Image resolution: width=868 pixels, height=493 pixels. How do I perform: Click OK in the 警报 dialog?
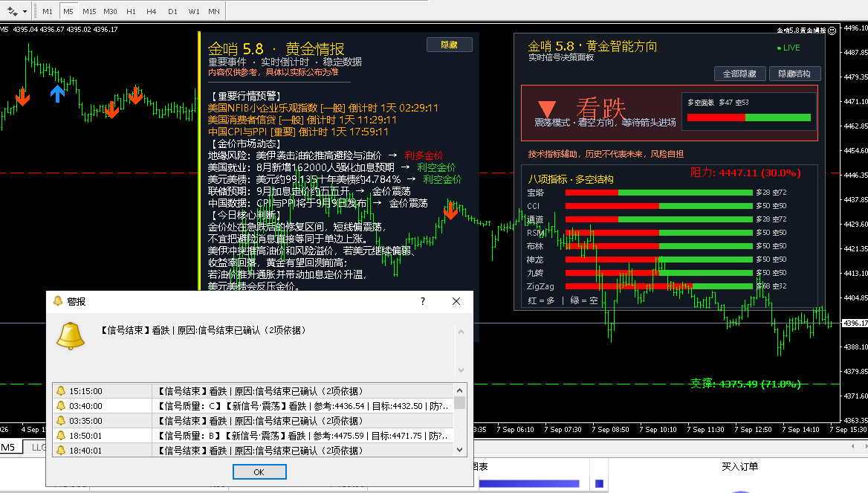259,472
